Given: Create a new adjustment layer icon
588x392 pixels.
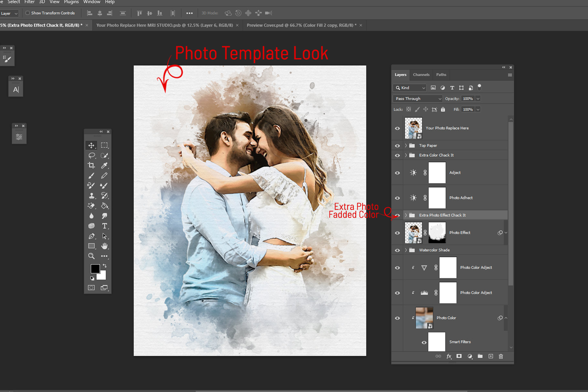Looking at the screenshot, I should (x=470, y=356).
